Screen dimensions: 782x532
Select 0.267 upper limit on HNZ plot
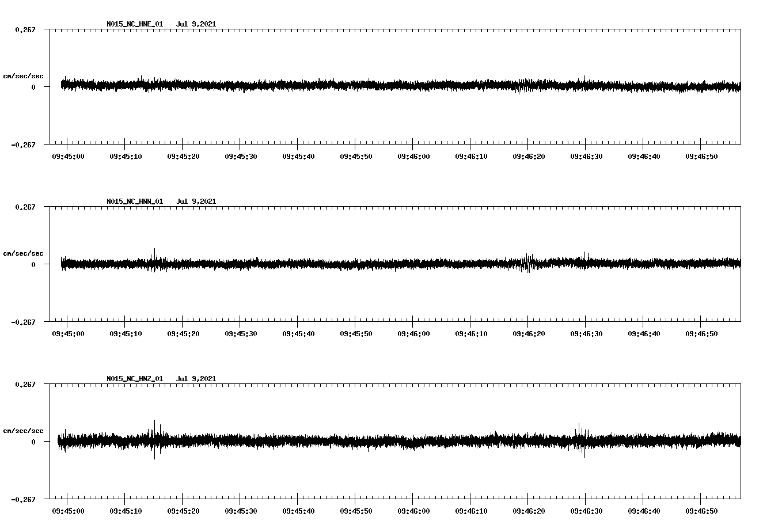point(25,384)
